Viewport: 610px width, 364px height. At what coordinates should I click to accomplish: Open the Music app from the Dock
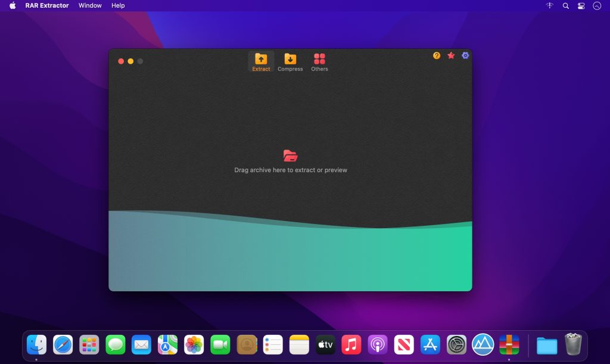(x=351, y=344)
